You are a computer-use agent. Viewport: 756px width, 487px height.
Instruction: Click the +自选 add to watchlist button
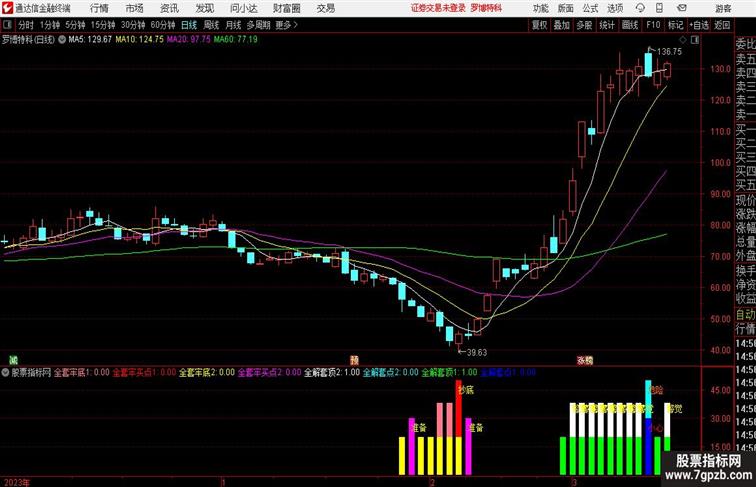click(699, 25)
